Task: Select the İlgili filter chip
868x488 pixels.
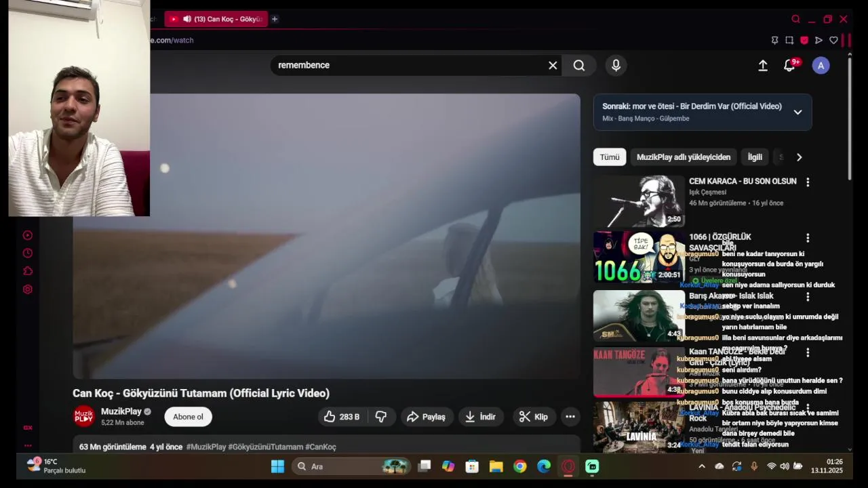Action: (755, 157)
